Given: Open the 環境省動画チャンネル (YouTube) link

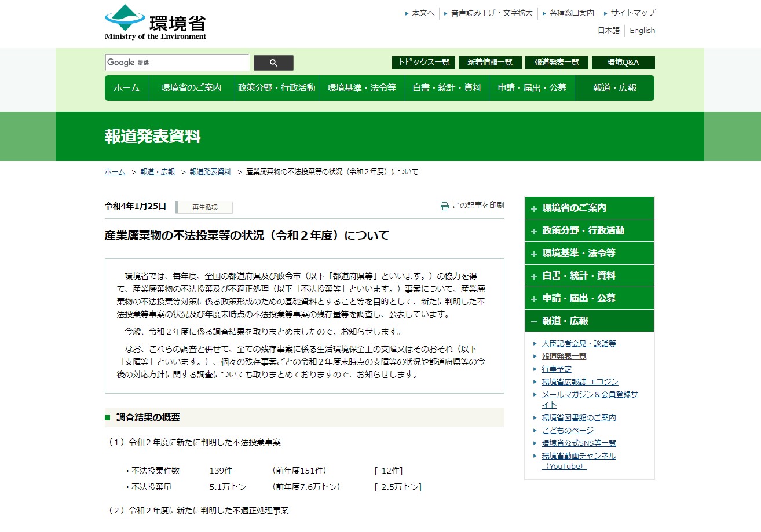Looking at the screenshot, I should pyautogui.click(x=579, y=461).
